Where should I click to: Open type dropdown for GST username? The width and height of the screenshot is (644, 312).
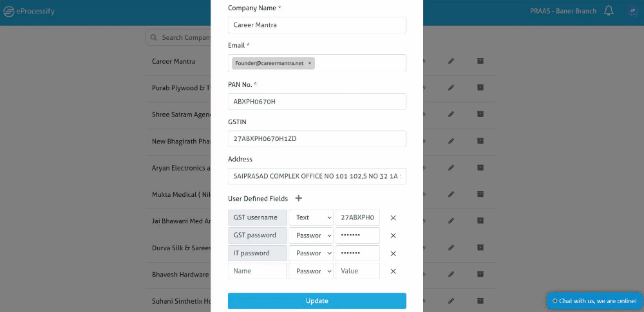pyautogui.click(x=311, y=217)
